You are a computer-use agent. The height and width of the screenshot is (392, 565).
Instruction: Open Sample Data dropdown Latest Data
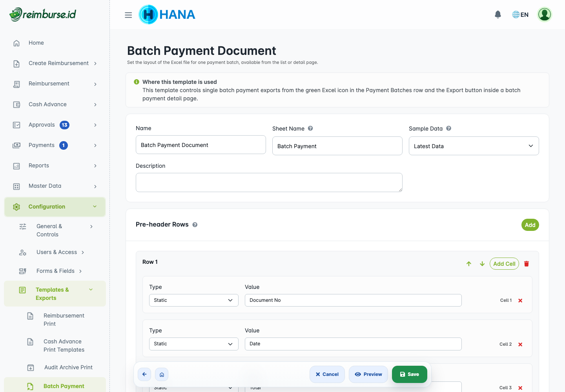(x=474, y=146)
